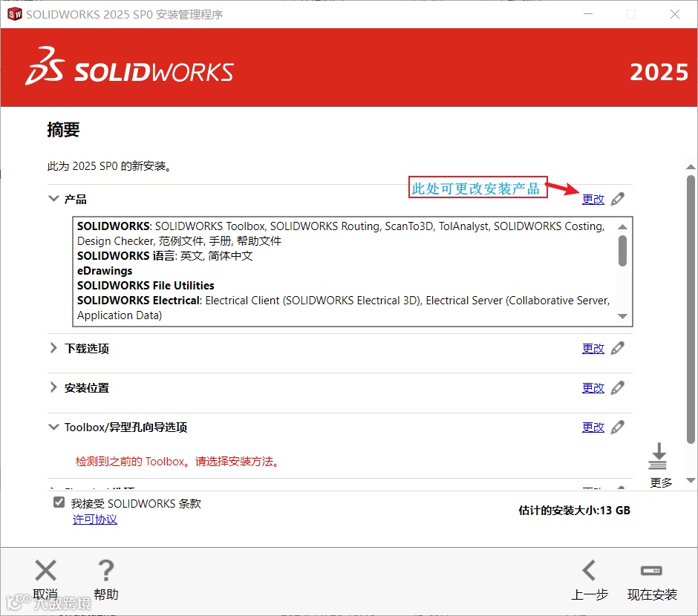Click the pencil edit icon for 安装位置
The width and height of the screenshot is (698, 616).
tap(617, 387)
